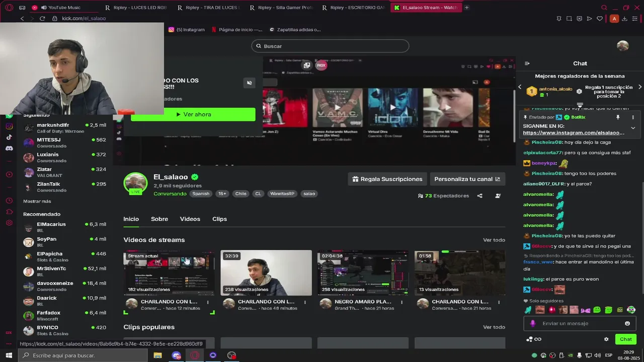Focus the Buscar search field
644x362 pixels.
[x=330, y=46]
